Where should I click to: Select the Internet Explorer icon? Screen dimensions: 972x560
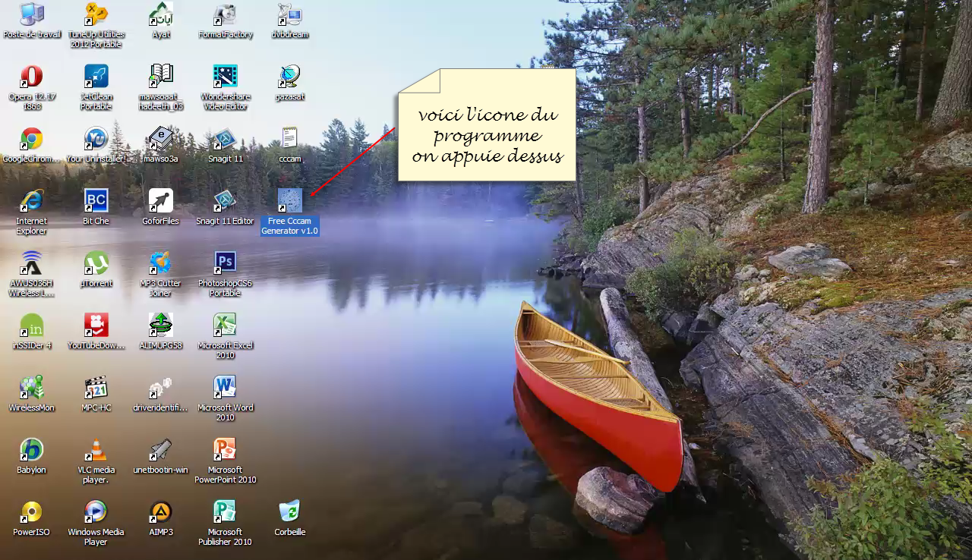pyautogui.click(x=31, y=202)
